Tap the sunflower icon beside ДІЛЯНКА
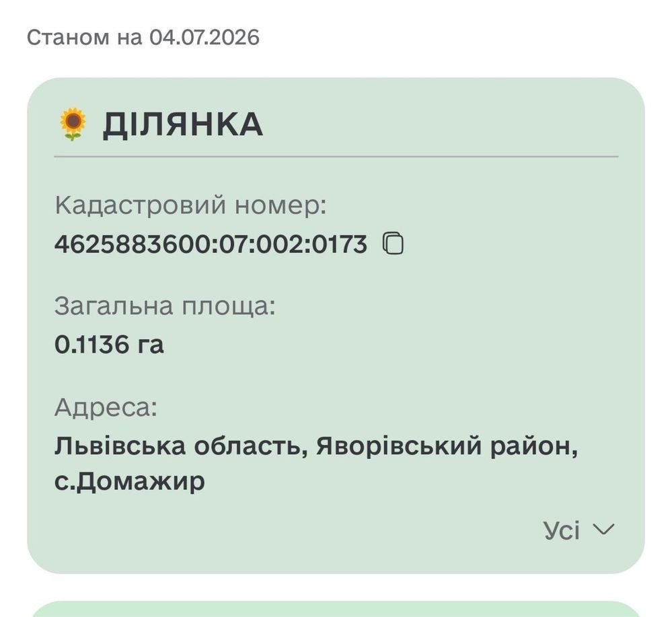Image resolution: width=672 pixels, height=617 pixels. coord(73,124)
